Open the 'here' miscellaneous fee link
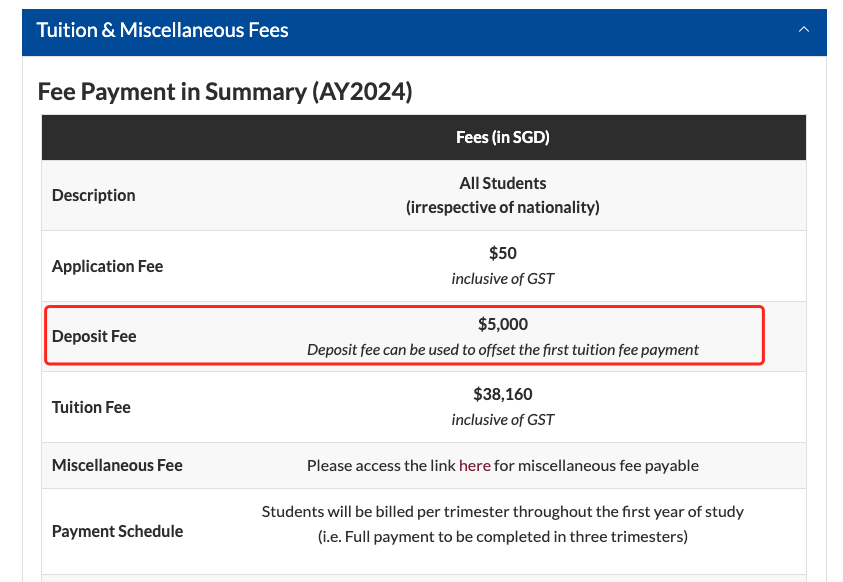Screen dimensions: 843x582 click(475, 465)
